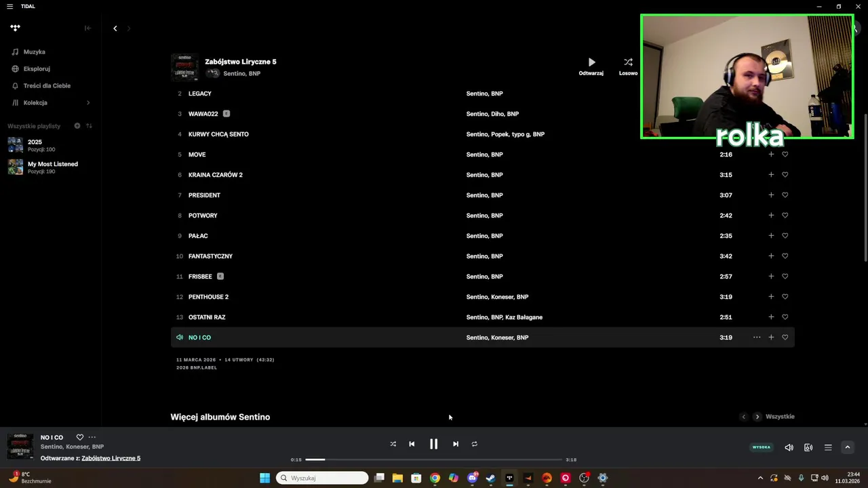The height and width of the screenshot is (488, 868).
Task: Create a new playlist with plus icon
Action: tap(77, 125)
